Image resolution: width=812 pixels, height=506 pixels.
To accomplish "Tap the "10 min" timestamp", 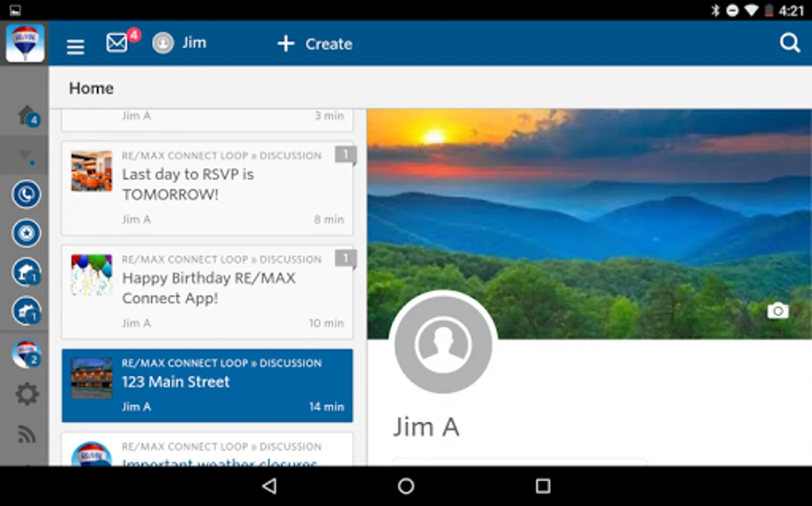I will point(326,323).
